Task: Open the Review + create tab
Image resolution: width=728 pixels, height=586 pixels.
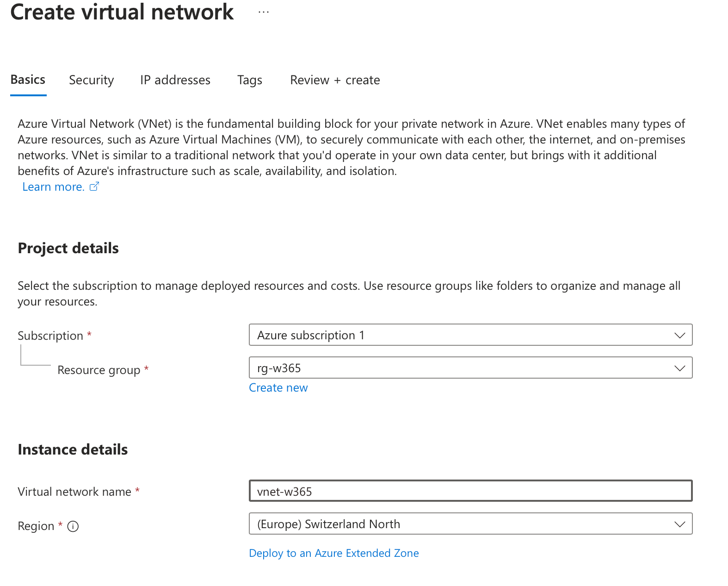Action: (x=335, y=80)
